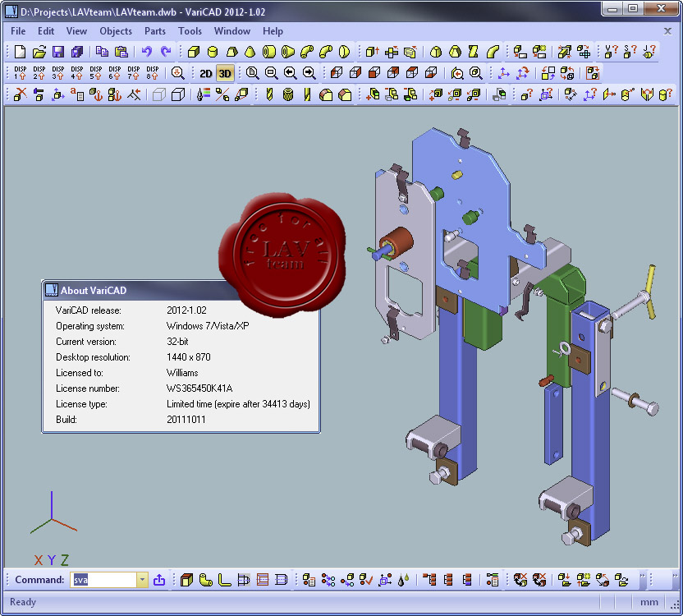Open the Window menu

tap(232, 31)
